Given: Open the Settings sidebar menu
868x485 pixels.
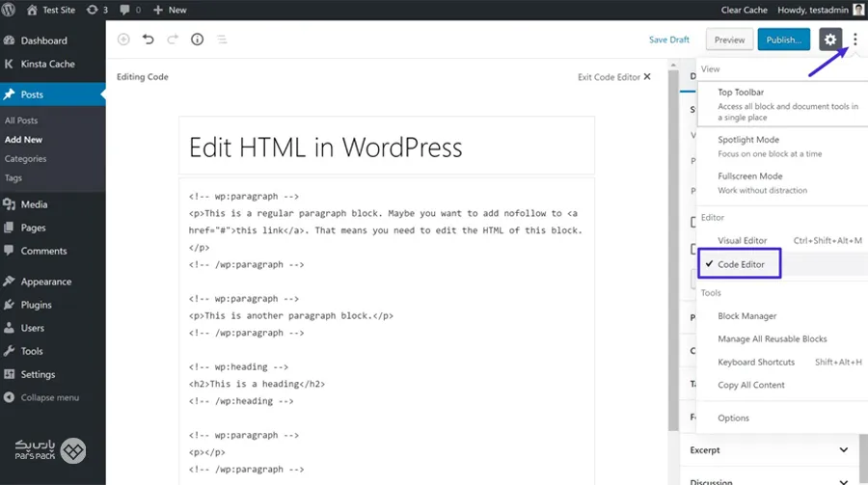Looking at the screenshot, I should tap(53, 374).
